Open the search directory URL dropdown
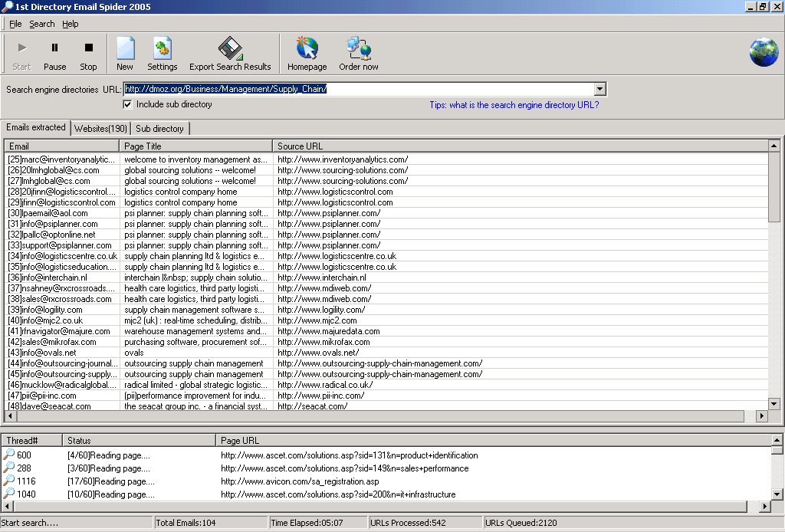This screenshot has width=785, height=532. click(x=600, y=88)
